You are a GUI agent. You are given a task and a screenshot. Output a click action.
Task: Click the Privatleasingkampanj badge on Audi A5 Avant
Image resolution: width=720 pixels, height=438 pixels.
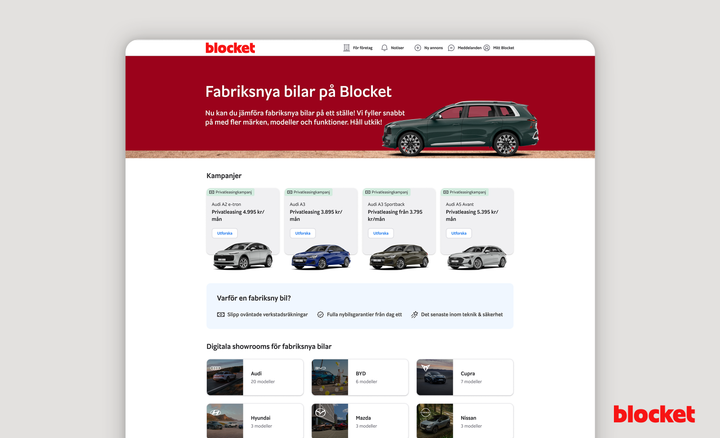(x=465, y=192)
